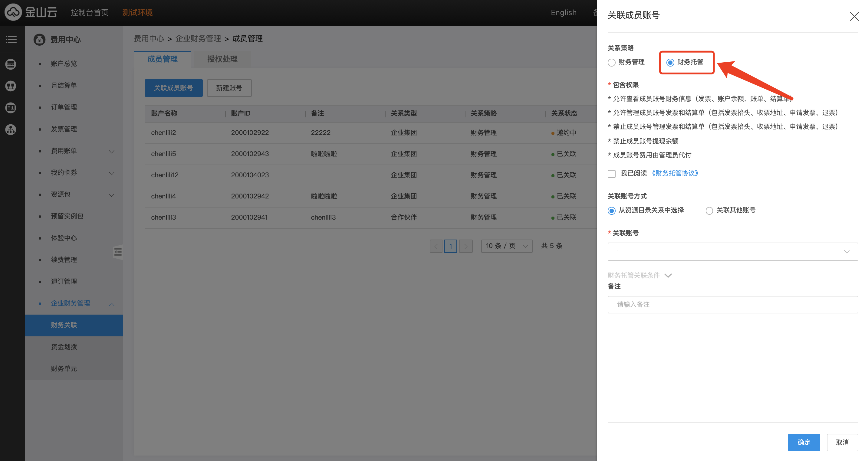This screenshot has width=868, height=461.
Task: Open 退订管理 in sidebar
Action: (64, 281)
